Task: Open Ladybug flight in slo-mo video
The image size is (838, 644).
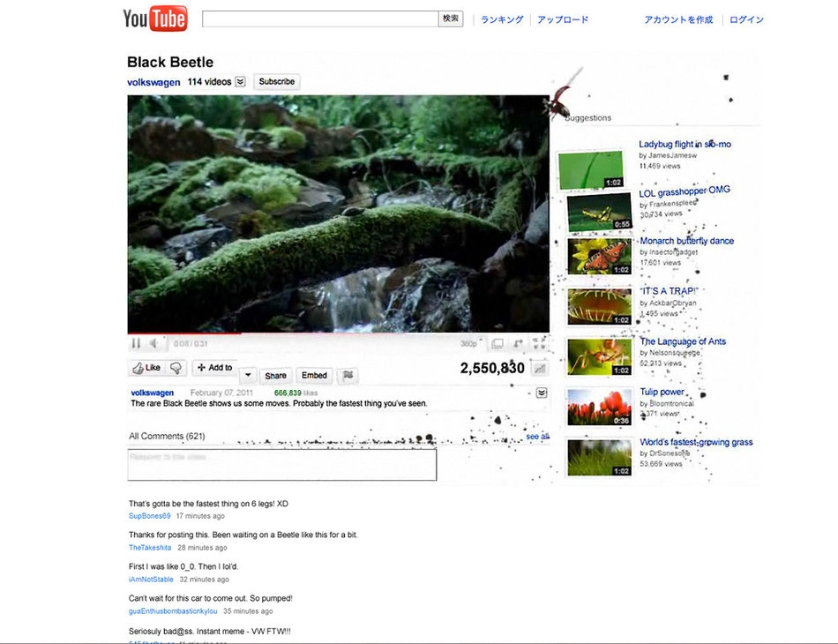Action: point(685,145)
